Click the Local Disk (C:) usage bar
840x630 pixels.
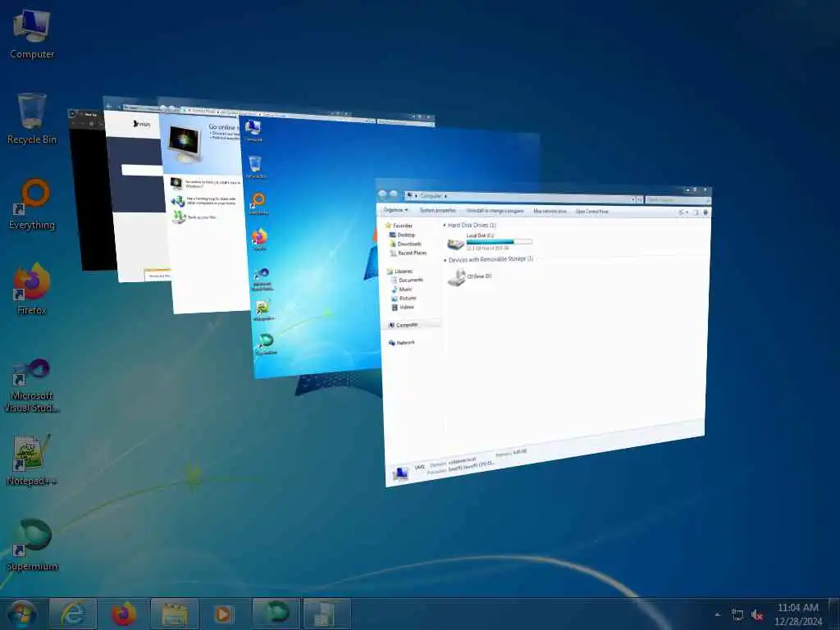point(500,242)
